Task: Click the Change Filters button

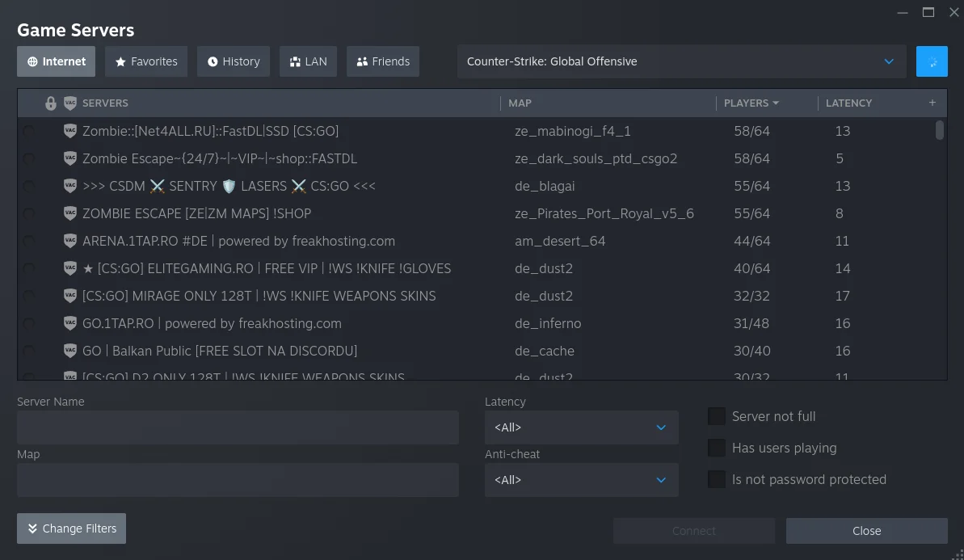Action: coord(71,528)
